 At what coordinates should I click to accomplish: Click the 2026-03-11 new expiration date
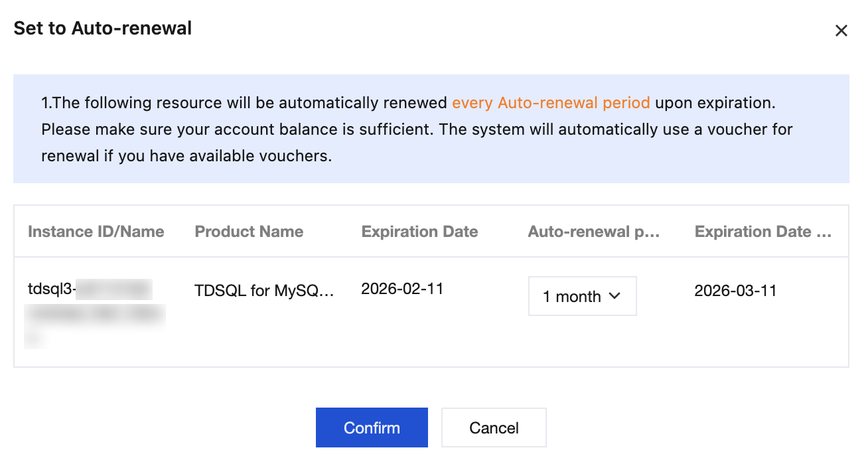[x=735, y=291]
